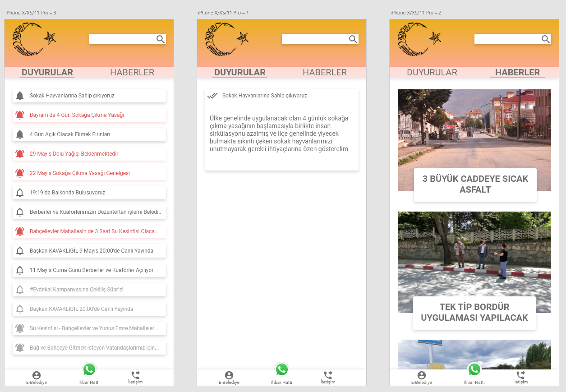Click red alarm bell beside Bayram da 4 Gün
Screen dimensions: 566x392
[x=20, y=115]
